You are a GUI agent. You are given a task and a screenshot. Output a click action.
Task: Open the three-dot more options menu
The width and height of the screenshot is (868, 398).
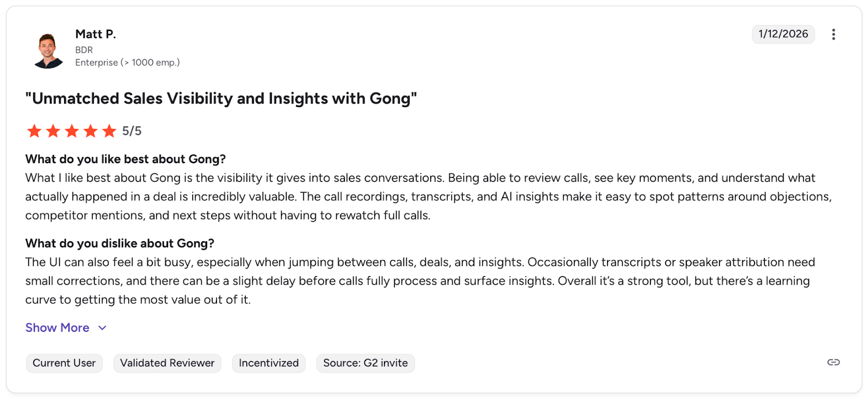tap(833, 34)
